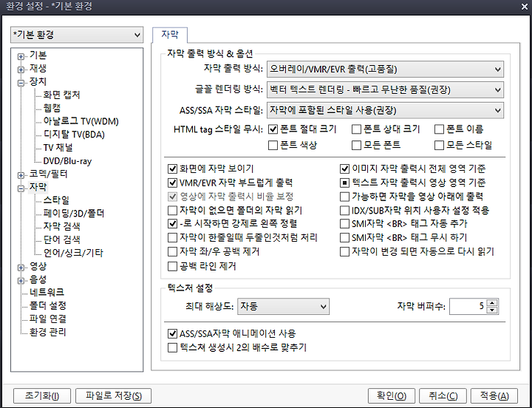Enable 가능하면 자막을 영상 아래에 출력
The image size is (532, 408).
[x=345, y=197]
